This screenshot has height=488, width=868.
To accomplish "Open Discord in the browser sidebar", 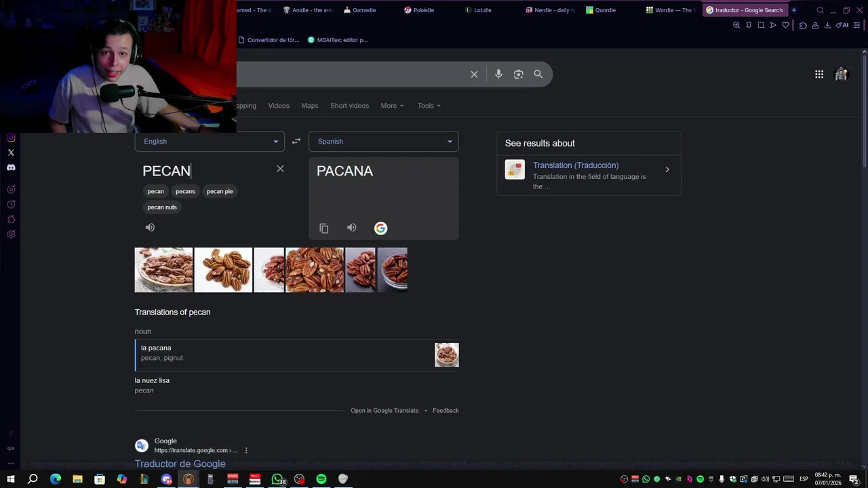I will click(11, 167).
